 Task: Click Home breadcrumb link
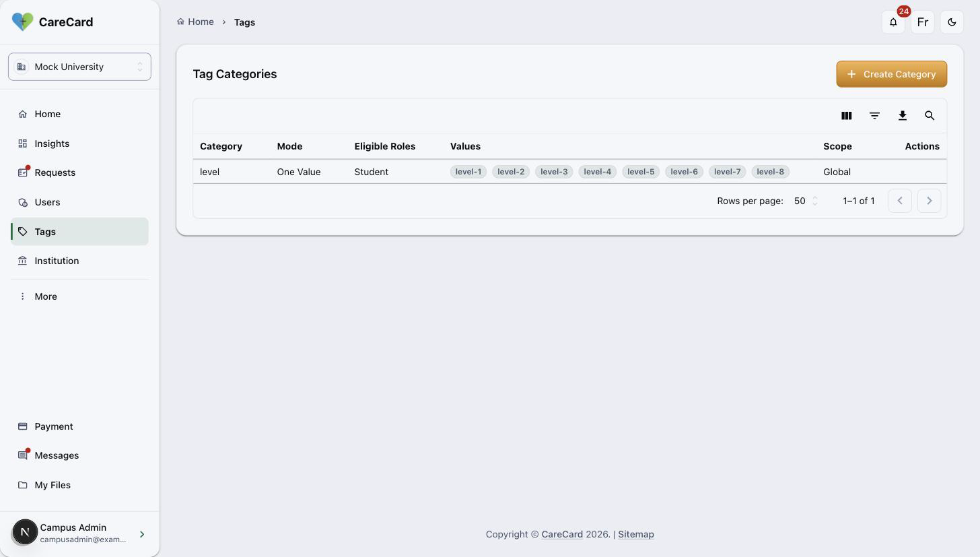195,22
